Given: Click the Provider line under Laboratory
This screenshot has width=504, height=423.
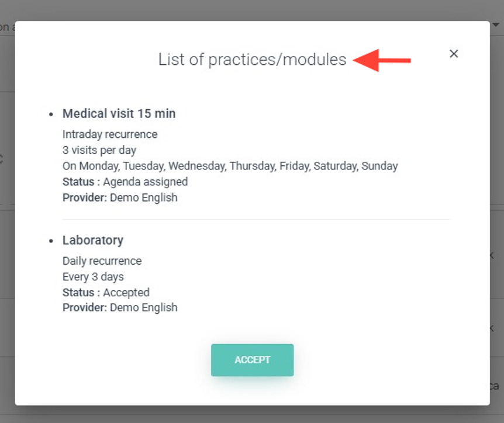Looking at the screenshot, I should pyautogui.click(x=120, y=307).
